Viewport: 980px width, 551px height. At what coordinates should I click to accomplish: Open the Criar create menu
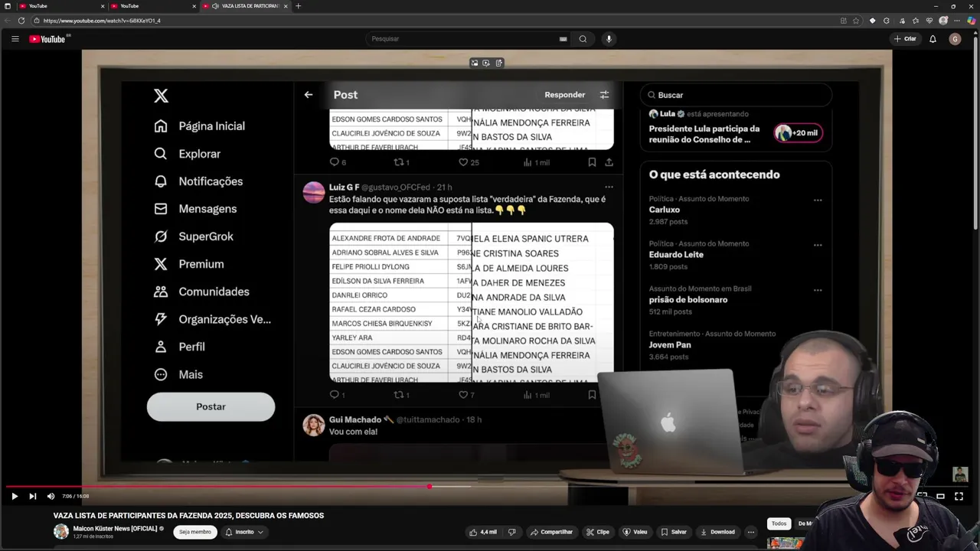click(x=905, y=39)
